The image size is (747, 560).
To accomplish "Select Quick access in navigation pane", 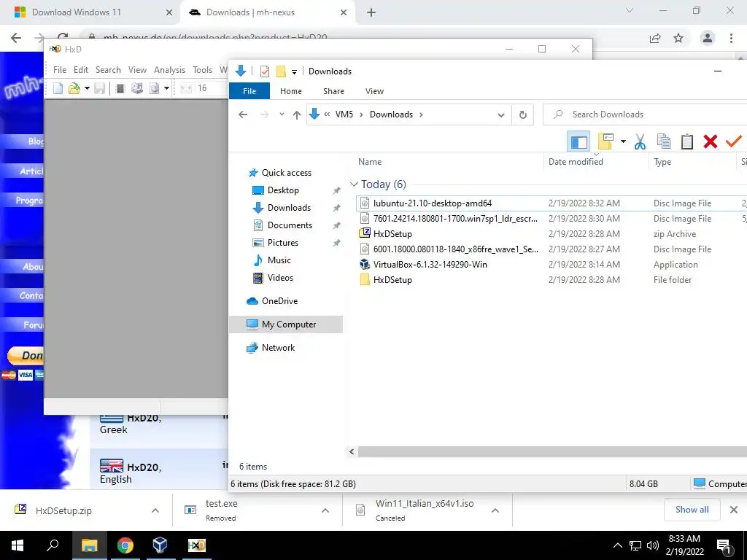I will click(286, 173).
